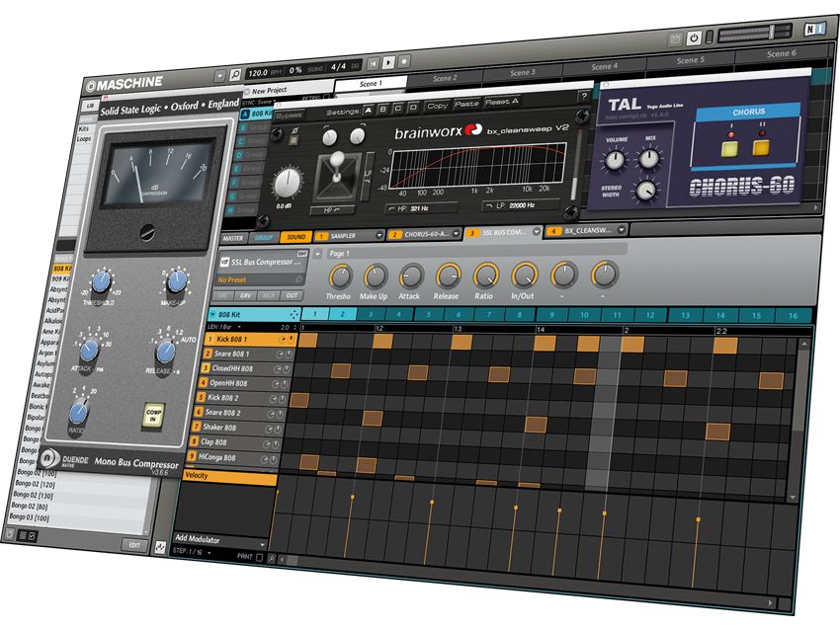Viewport: 840px width, 630px height.
Task: Toggle the PRINT checkbox
Action: point(260,557)
